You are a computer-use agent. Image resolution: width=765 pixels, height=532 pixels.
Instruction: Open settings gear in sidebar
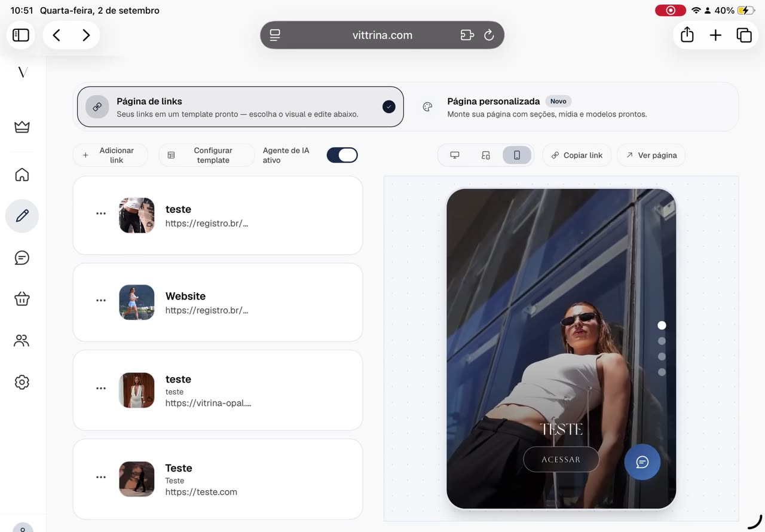coord(22,382)
